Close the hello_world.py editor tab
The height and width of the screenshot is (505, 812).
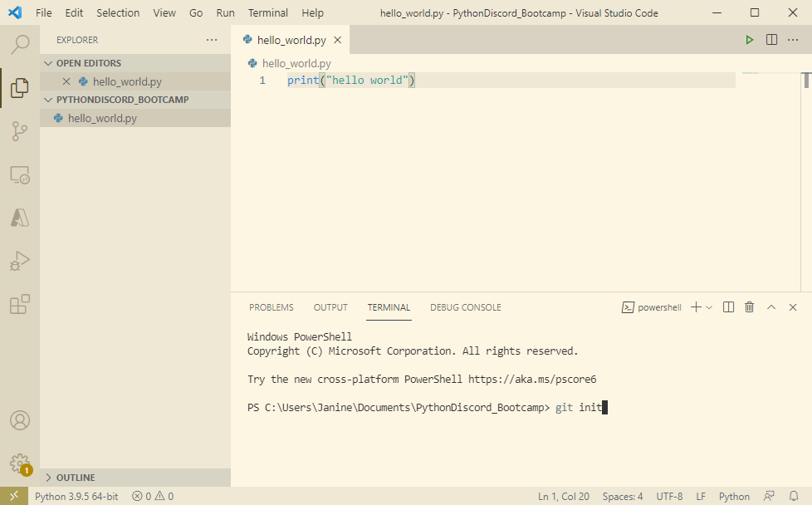[x=338, y=40]
